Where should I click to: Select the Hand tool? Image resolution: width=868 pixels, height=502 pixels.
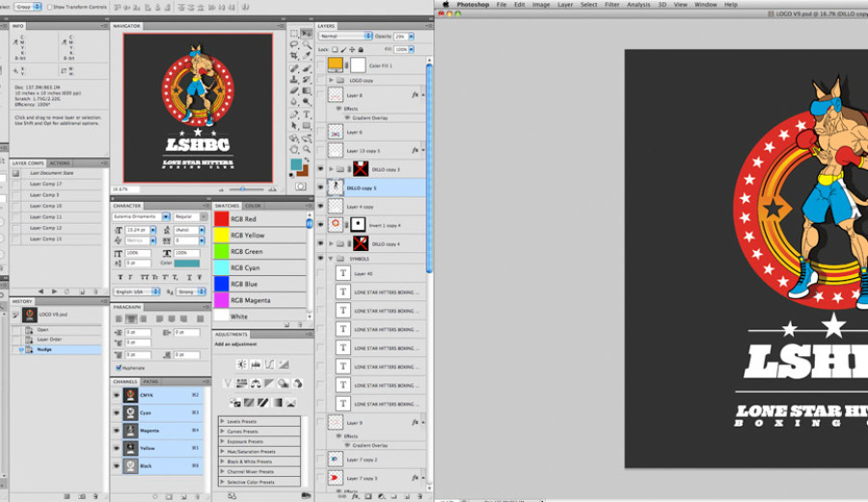[x=294, y=149]
